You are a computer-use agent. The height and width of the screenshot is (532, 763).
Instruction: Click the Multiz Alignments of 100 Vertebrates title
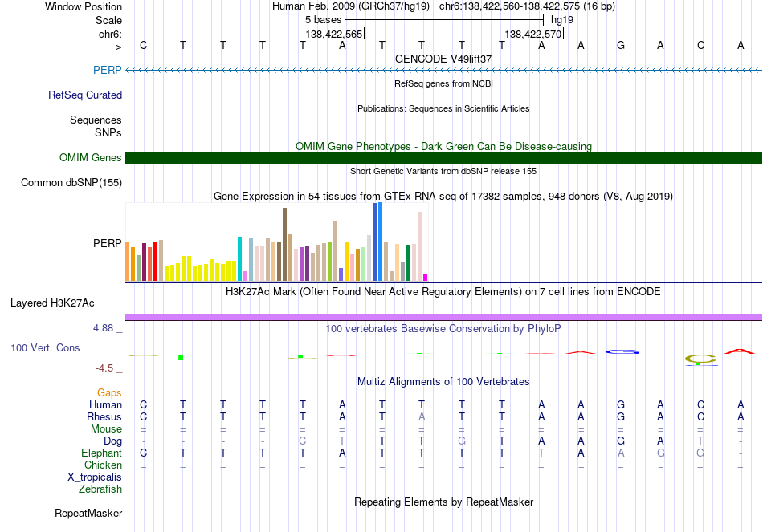443,382
